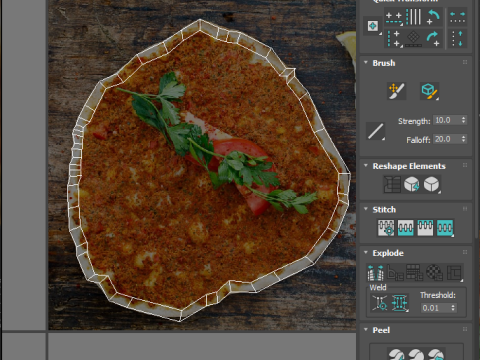Collapse the Brush rollout
480x360 pixels.
(x=366, y=62)
